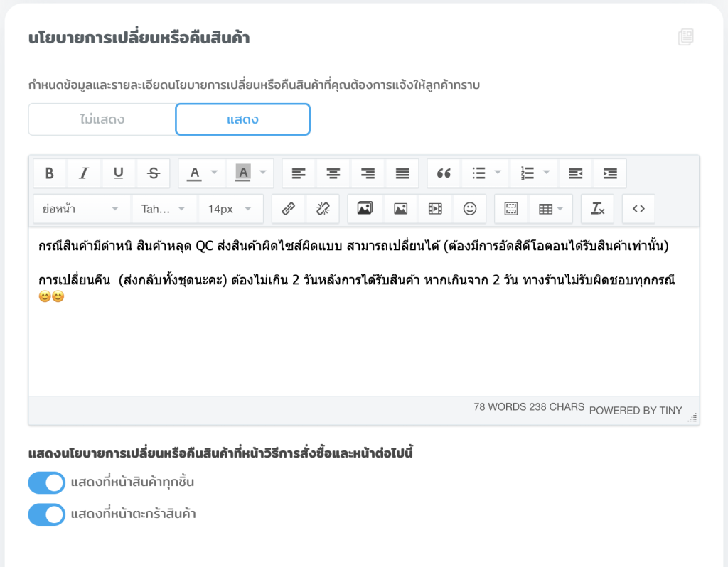Justify the text alignment
The image size is (728, 567).
402,173
